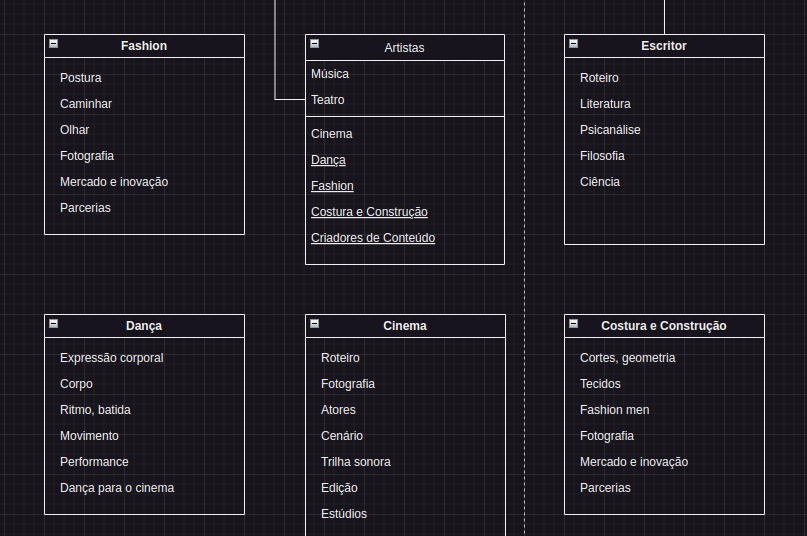
Task: Open the underlined Fashion link in Artistas
Action: 332,186
